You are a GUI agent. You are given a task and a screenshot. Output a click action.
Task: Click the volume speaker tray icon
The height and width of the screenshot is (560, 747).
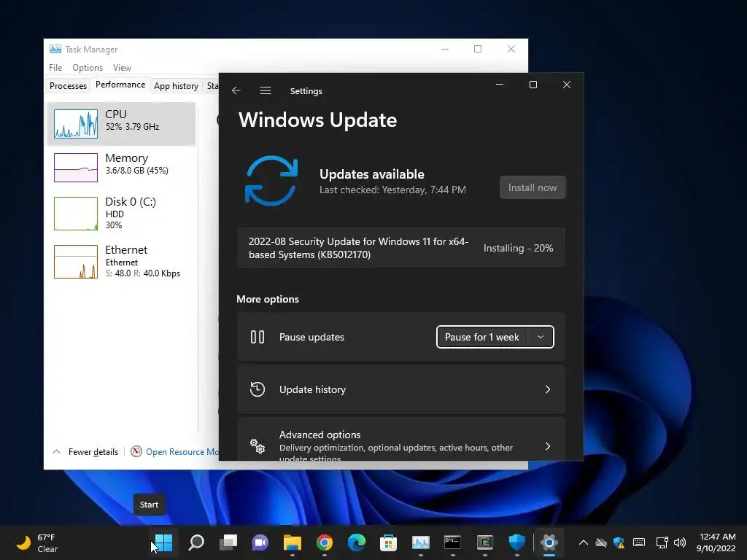680,542
